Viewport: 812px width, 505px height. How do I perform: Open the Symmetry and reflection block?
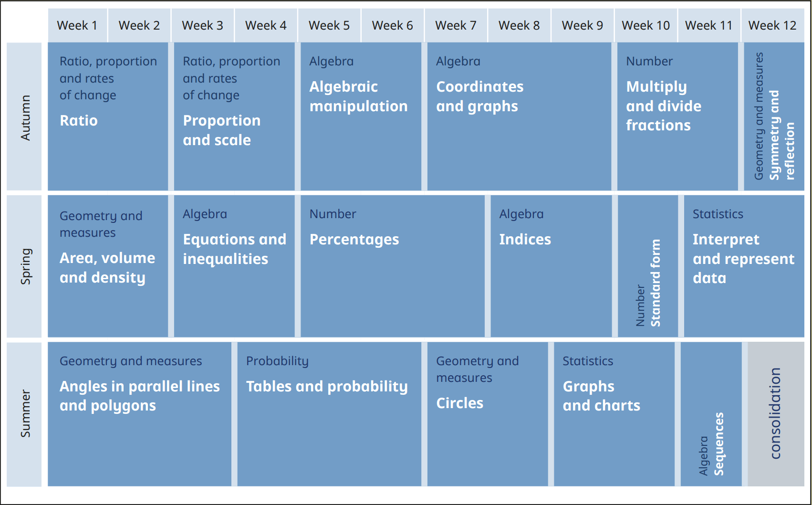click(774, 117)
